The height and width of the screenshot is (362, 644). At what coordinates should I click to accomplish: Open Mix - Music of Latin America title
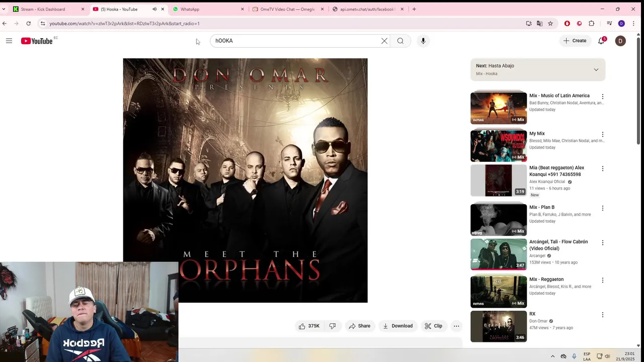click(559, 96)
